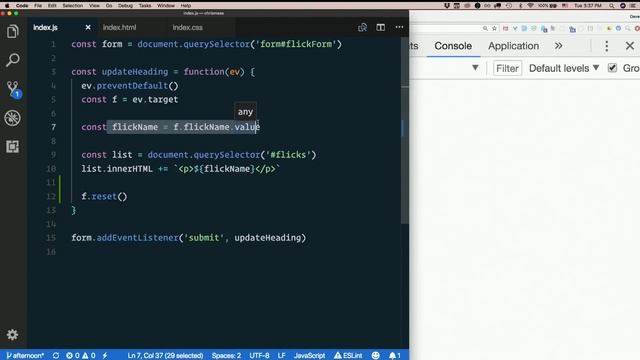
Task: Toggle the Group similar checkbox in console
Action: 612,68
